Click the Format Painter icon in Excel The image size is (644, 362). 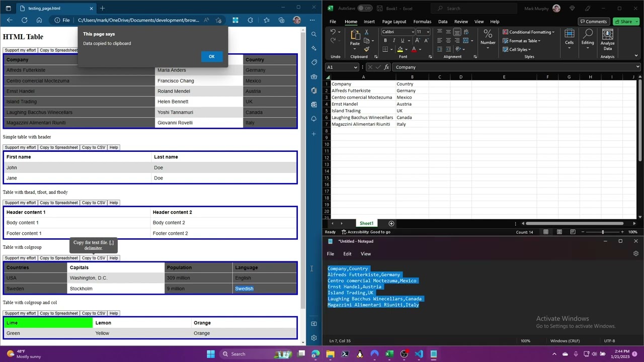point(366,49)
